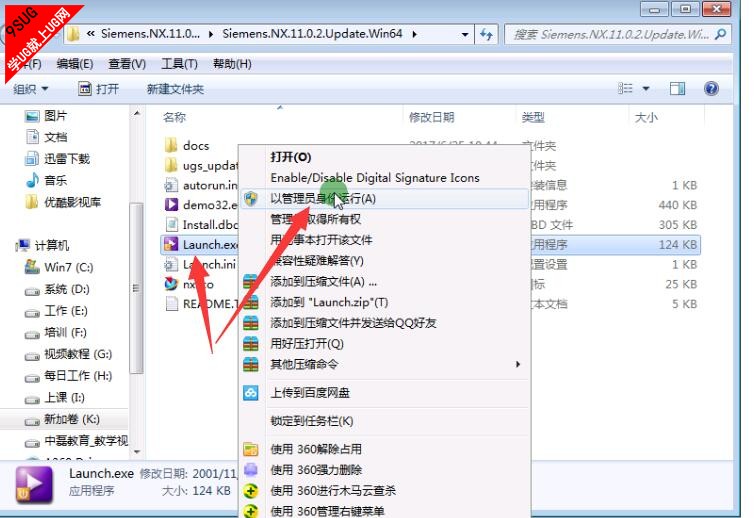Viewport: 755px width, 518px height.
Task: Select 添加到 "Launch.zip"(T)
Action: [384, 302]
